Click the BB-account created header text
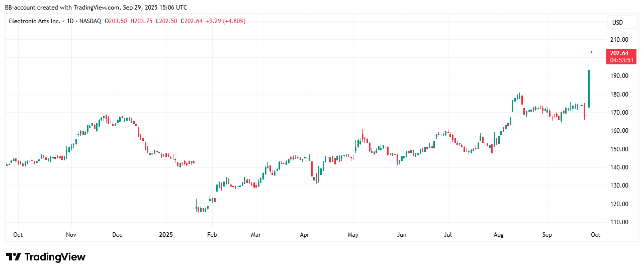 tap(96, 8)
